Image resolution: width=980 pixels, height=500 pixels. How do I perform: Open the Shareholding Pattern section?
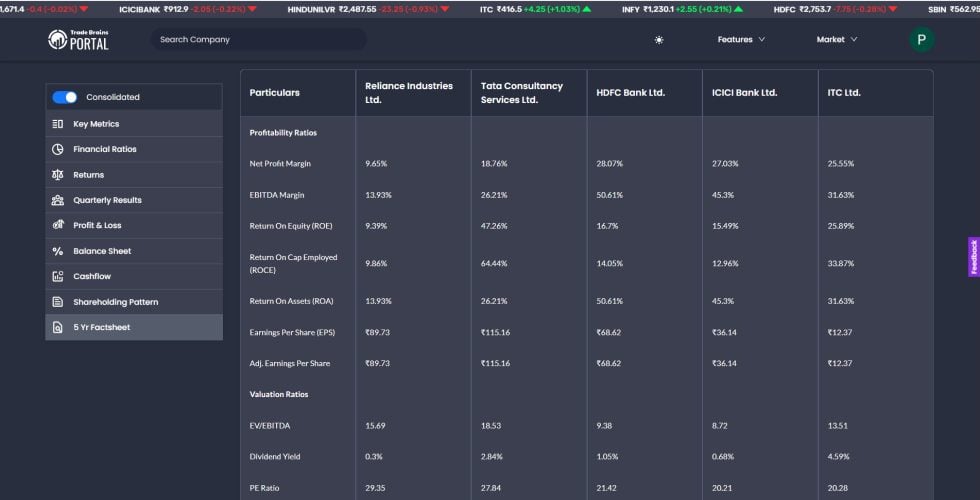coord(134,302)
